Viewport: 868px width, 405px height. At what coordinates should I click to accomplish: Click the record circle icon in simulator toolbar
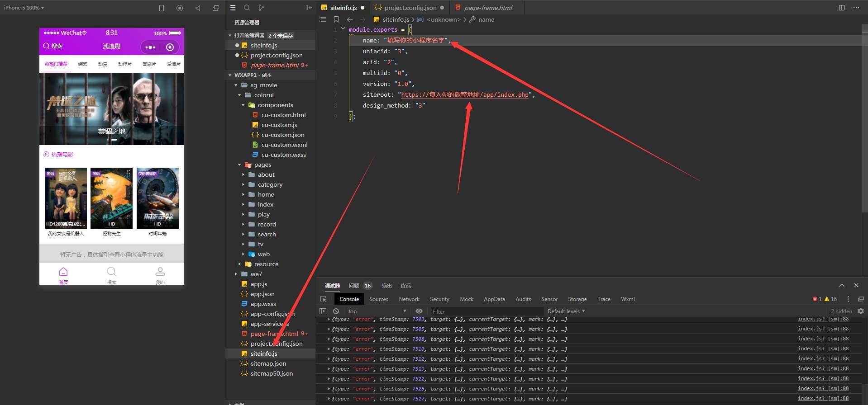180,8
